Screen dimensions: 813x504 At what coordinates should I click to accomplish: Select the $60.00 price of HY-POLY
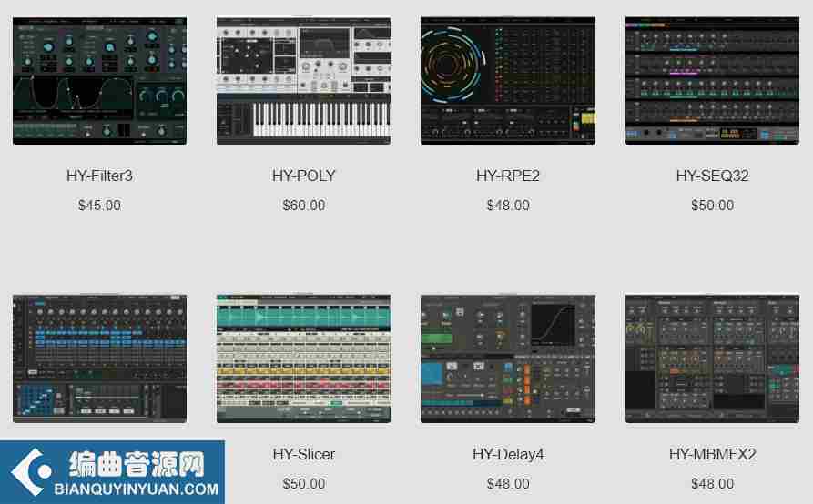[304, 206]
